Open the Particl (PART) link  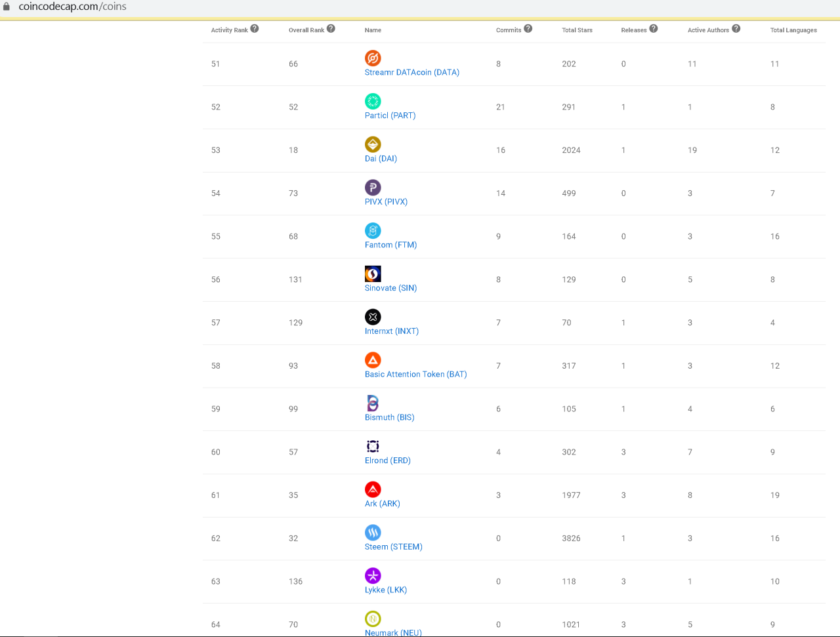coord(390,115)
